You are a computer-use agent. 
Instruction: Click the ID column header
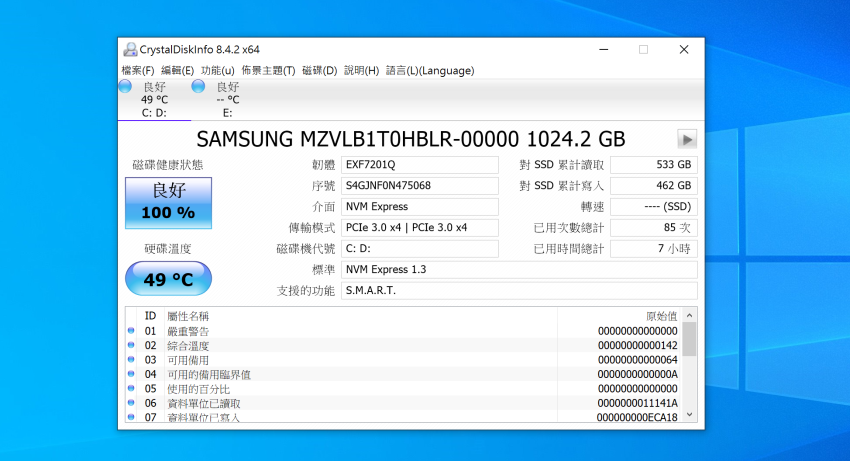pos(150,316)
